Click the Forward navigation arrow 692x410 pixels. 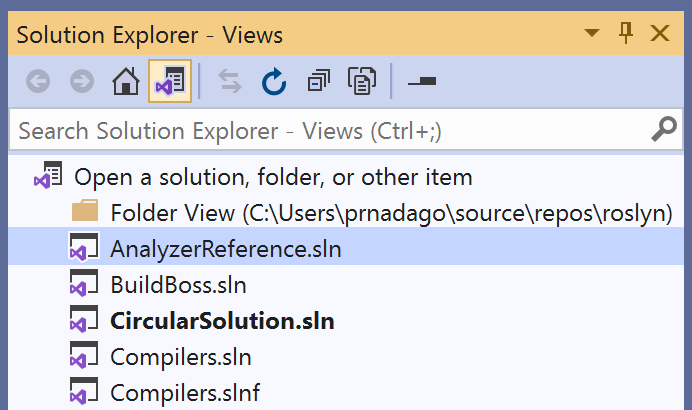point(82,82)
